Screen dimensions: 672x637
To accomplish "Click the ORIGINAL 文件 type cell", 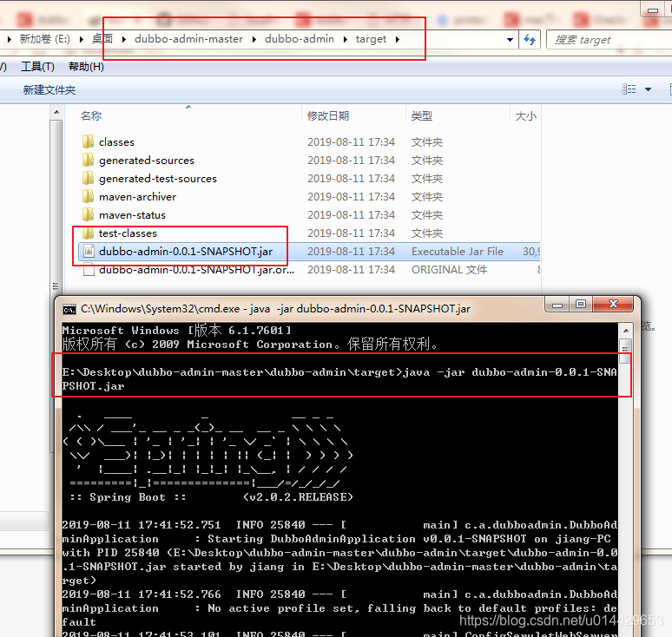I will [449, 269].
